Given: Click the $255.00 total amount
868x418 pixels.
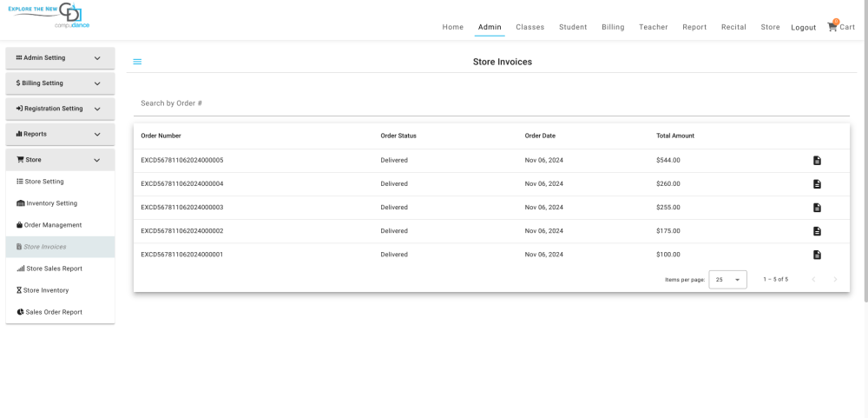Looking at the screenshot, I should click(668, 208).
